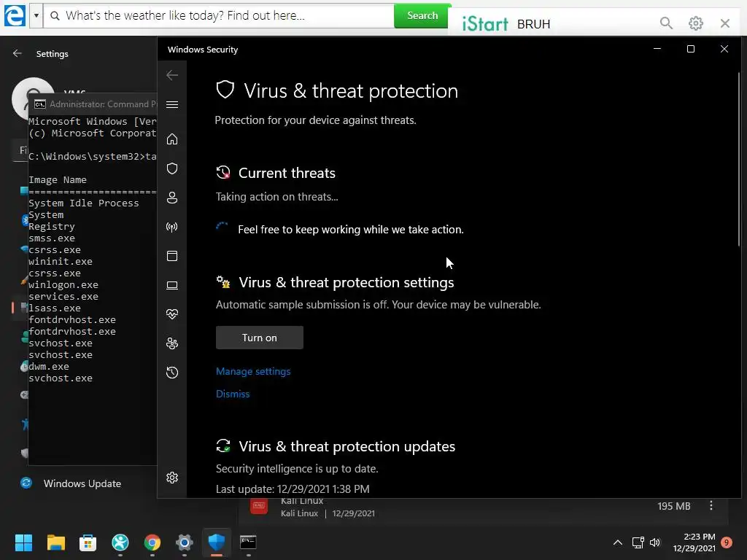The width and height of the screenshot is (747, 560).
Task: Click the Current threats heading icon
Action: (x=223, y=172)
